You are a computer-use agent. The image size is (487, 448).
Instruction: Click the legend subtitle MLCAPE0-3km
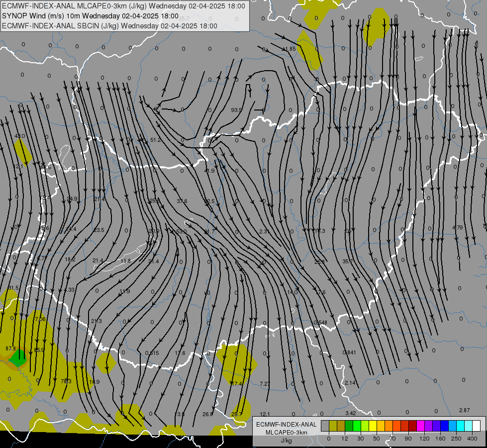pos(287,433)
